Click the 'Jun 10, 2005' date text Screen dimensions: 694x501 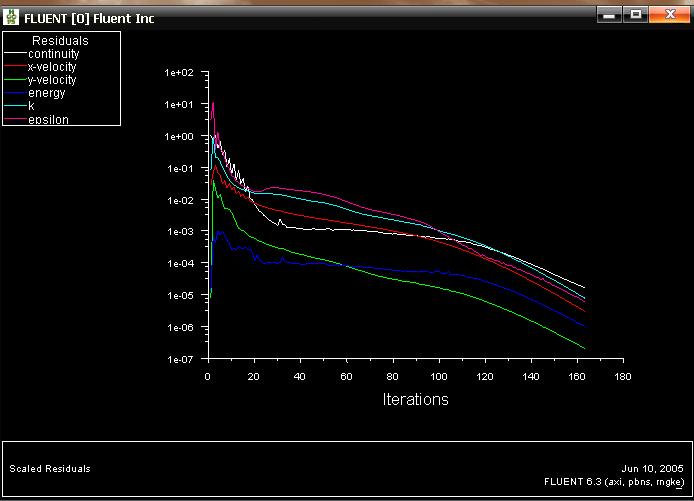(652, 468)
